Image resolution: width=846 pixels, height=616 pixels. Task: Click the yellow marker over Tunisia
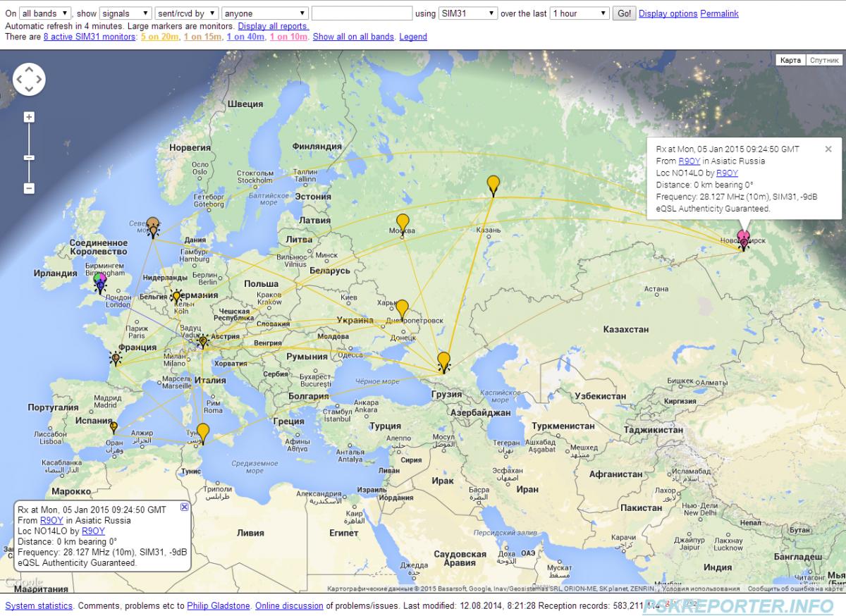tap(203, 432)
